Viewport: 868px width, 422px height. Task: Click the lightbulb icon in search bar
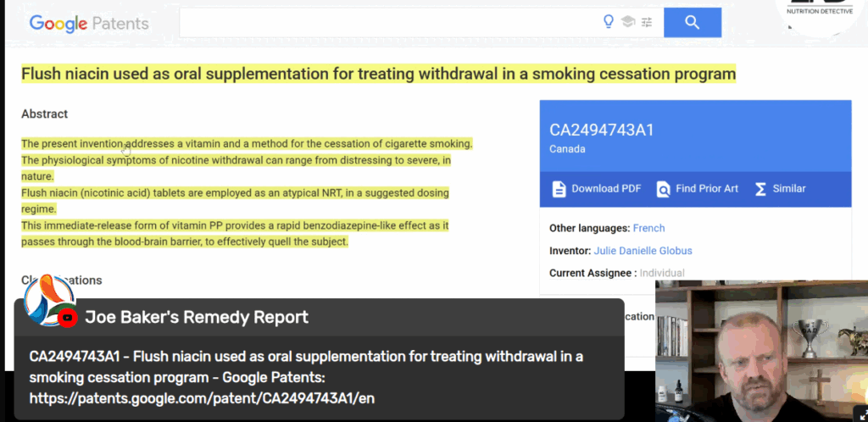[609, 22]
